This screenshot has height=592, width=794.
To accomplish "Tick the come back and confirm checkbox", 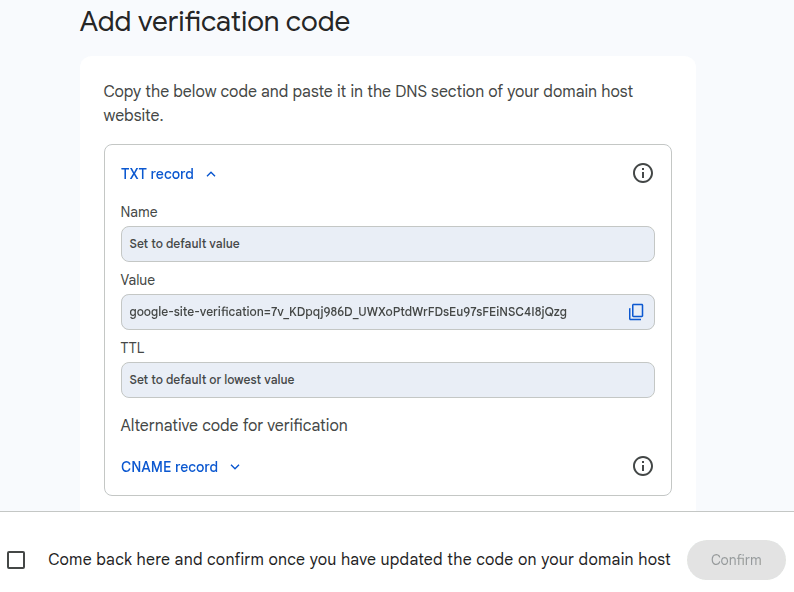I will (16, 560).
